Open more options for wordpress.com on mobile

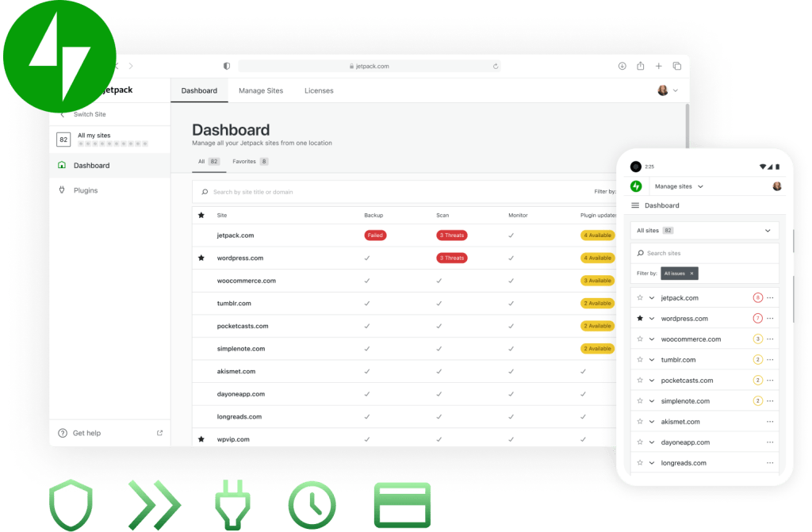point(770,319)
